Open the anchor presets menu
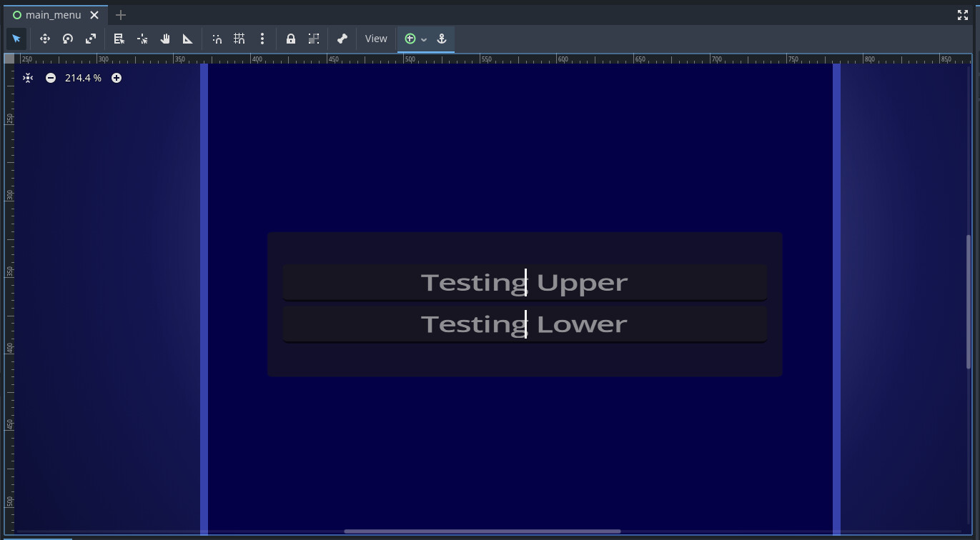Screen dimensions: 980x540 (x=442, y=39)
